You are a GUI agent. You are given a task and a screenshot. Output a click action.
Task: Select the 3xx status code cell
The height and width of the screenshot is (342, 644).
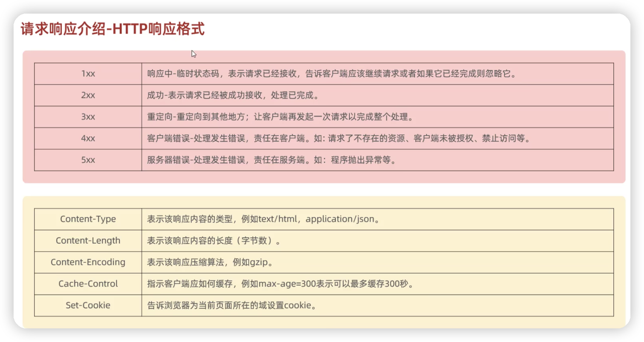click(x=88, y=117)
